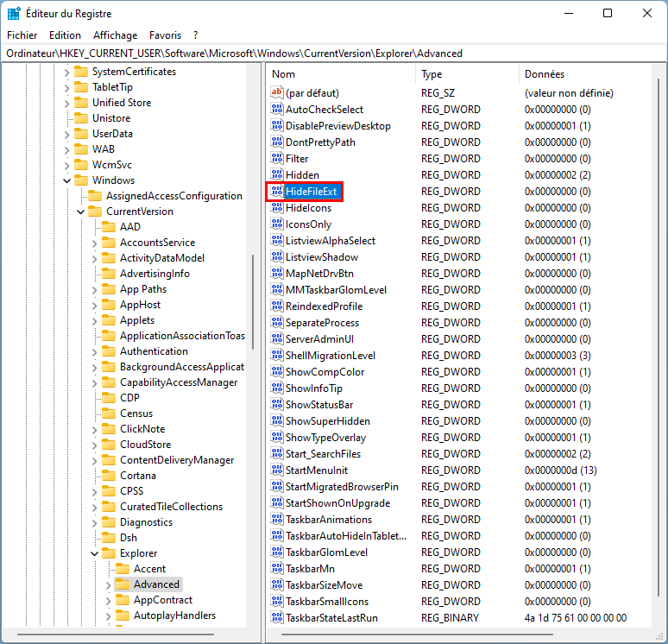Expand the AutoplayHandlers key
This screenshot has height=644, width=668.
click(x=108, y=616)
